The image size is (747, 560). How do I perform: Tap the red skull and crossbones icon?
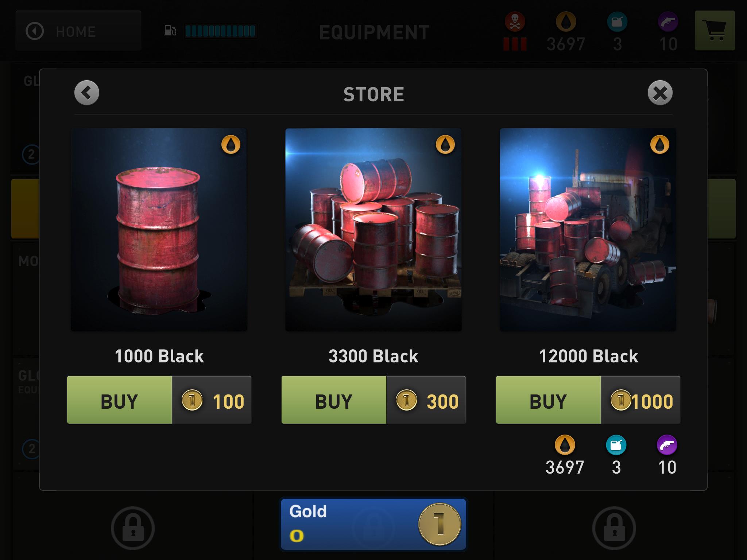coord(515,22)
